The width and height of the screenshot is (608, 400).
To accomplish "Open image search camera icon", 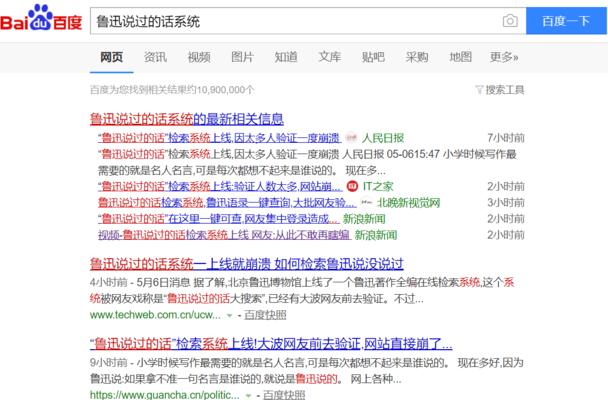I will click(510, 21).
